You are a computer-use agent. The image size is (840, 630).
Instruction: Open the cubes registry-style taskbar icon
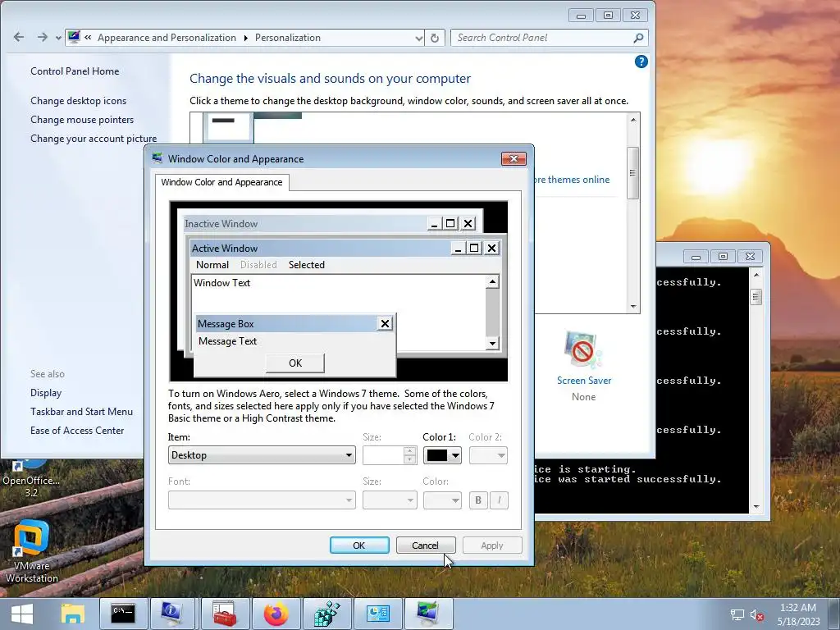(x=326, y=614)
